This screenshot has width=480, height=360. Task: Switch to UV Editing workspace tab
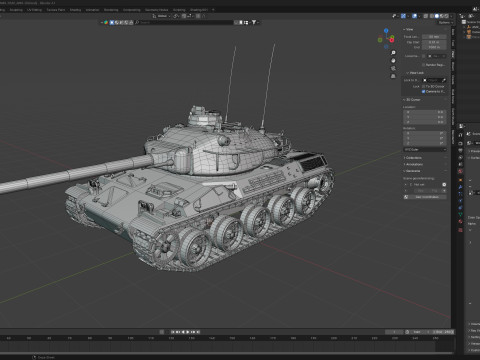point(35,10)
